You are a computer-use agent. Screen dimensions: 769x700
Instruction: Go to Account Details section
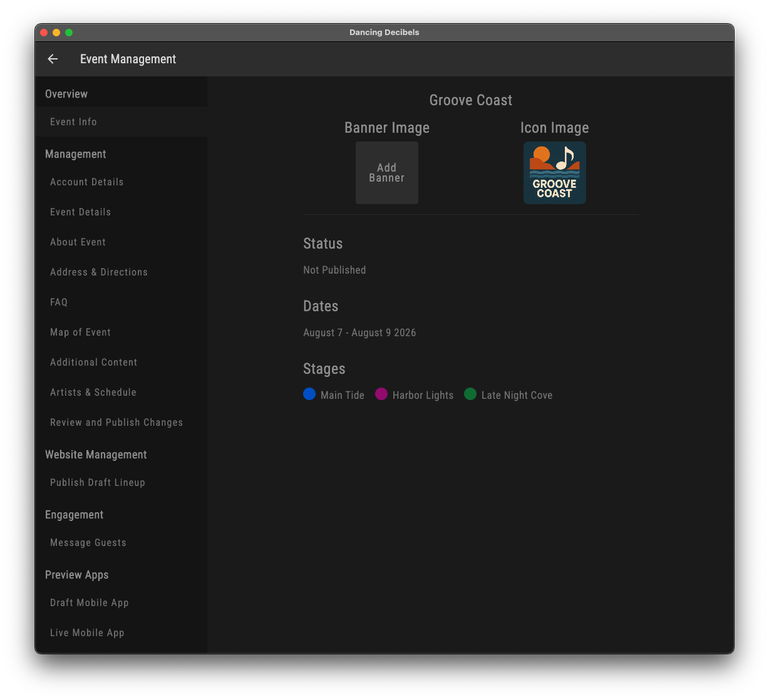click(86, 182)
